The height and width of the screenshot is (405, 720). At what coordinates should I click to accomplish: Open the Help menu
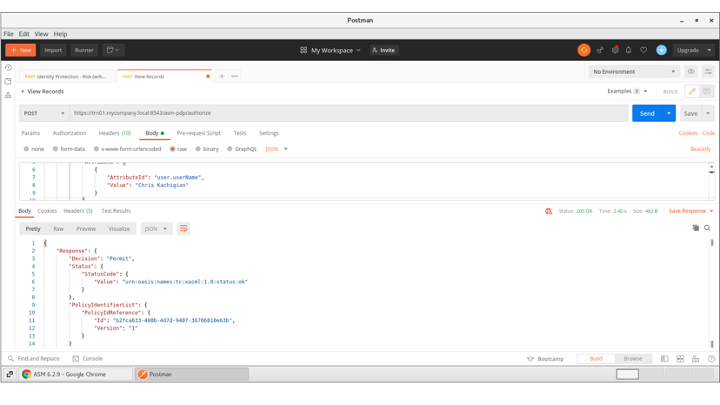click(x=60, y=34)
